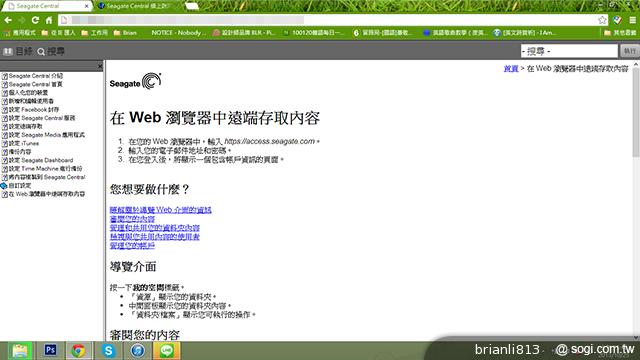The width and height of the screenshot is (640, 360).
Task: Open the 設定 Seagate Media topic
Action: tap(47, 135)
